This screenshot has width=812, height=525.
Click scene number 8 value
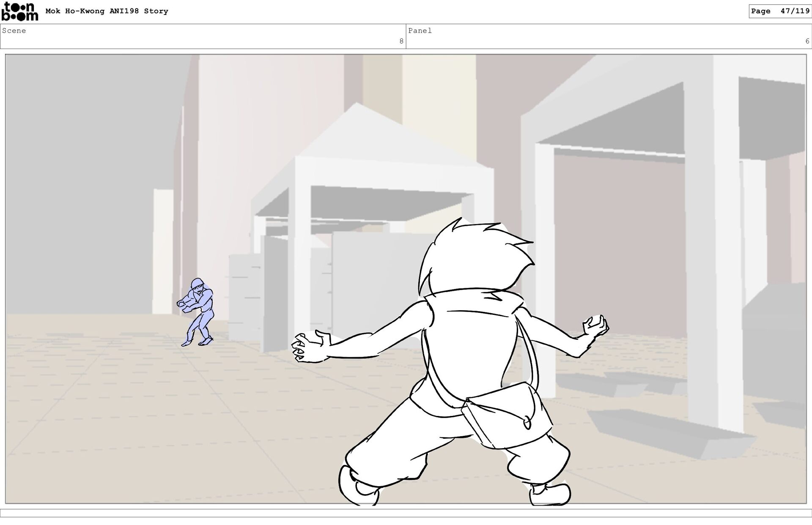[x=401, y=41]
